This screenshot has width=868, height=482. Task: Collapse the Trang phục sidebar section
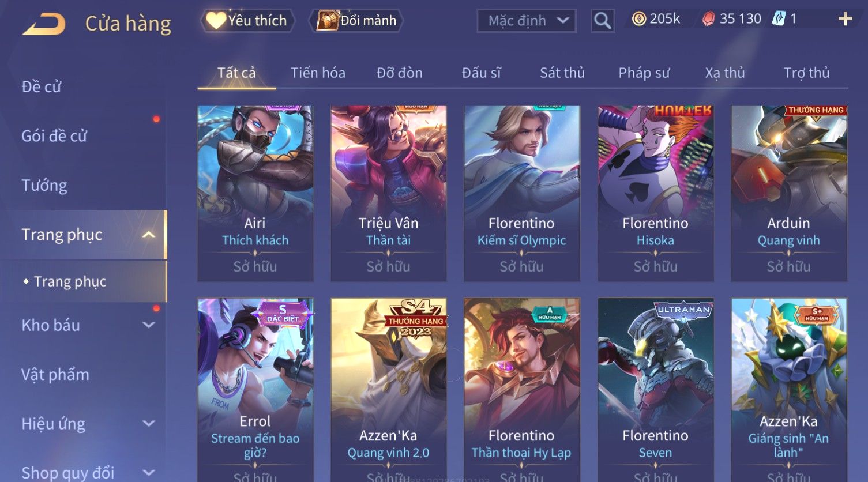pyautogui.click(x=148, y=235)
